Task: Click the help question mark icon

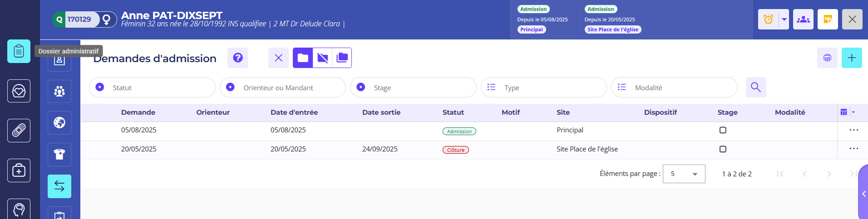Action: pos(237,58)
